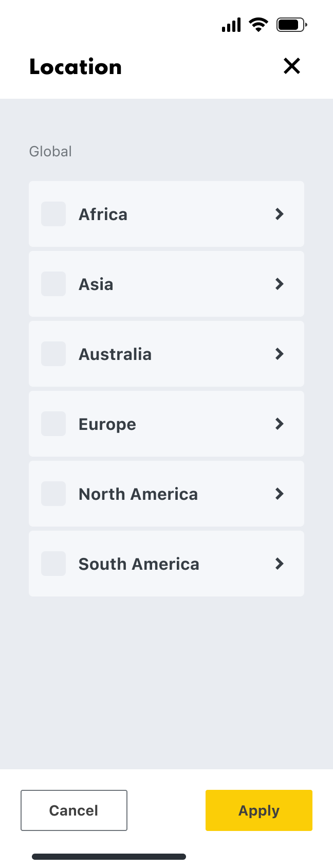Check the Africa checkbox
Viewport: 333px width, 868px height.
click(x=53, y=214)
